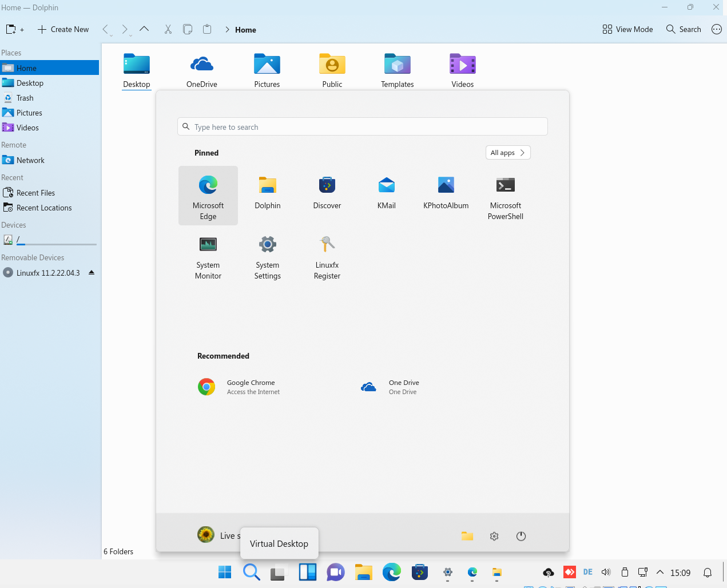727x588 pixels.
Task: Expand All apps in start menu
Action: tap(508, 153)
